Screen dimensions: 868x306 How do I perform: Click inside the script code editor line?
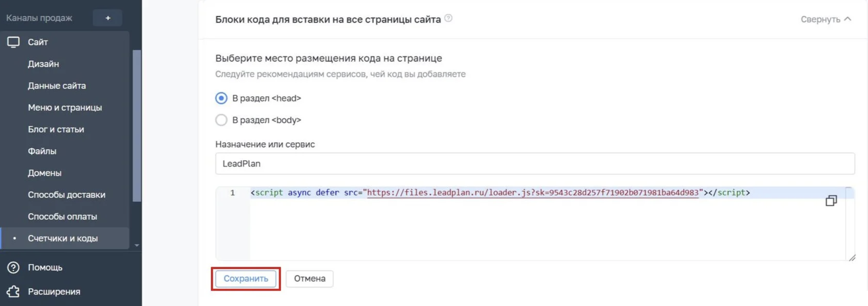(x=499, y=193)
